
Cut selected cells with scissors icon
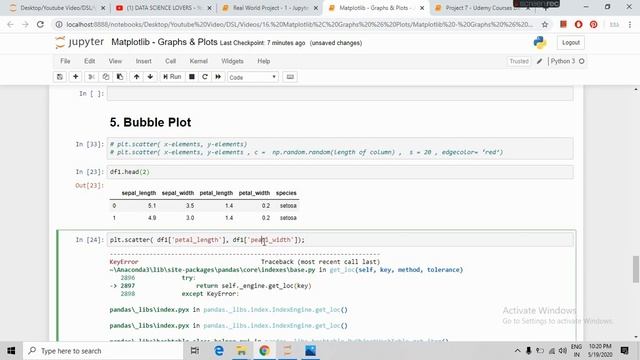91,77
